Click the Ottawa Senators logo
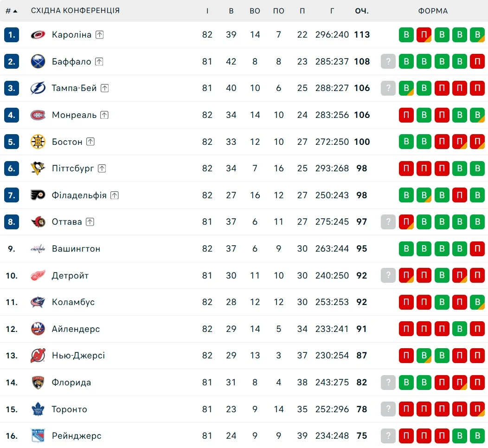The image size is (488, 448). click(38, 222)
